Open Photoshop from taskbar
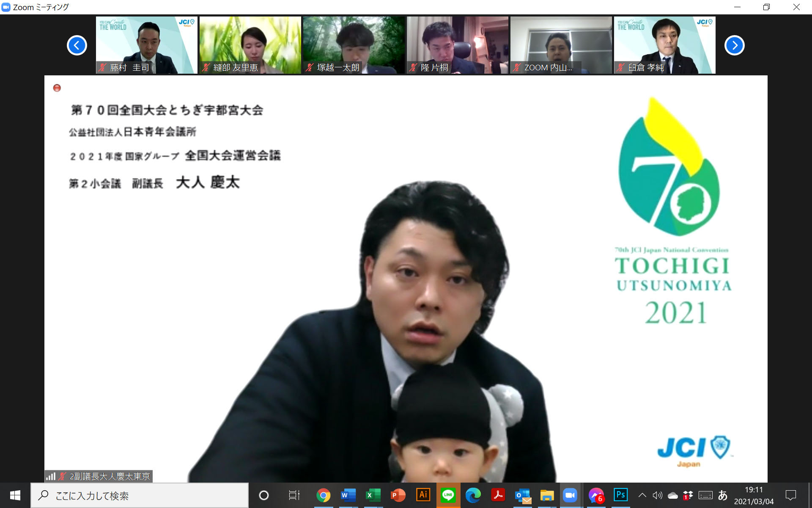Screen dimensions: 812x508 pyautogui.click(x=620, y=495)
